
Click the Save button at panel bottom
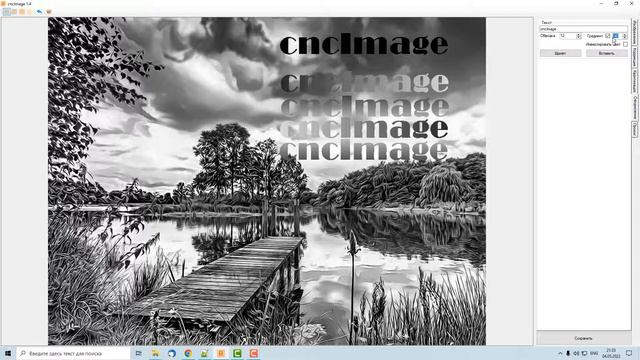click(583, 338)
